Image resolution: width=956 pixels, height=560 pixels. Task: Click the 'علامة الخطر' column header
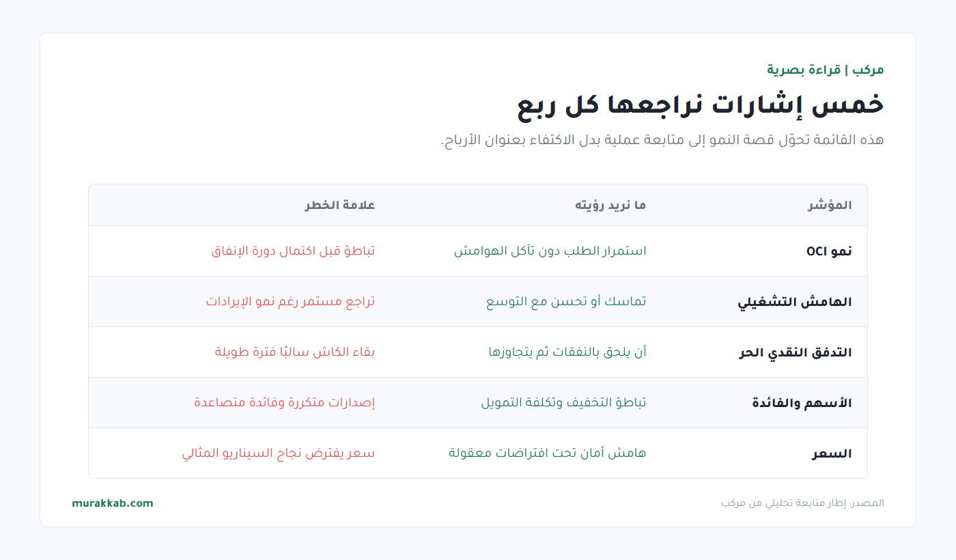click(x=340, y=206)
